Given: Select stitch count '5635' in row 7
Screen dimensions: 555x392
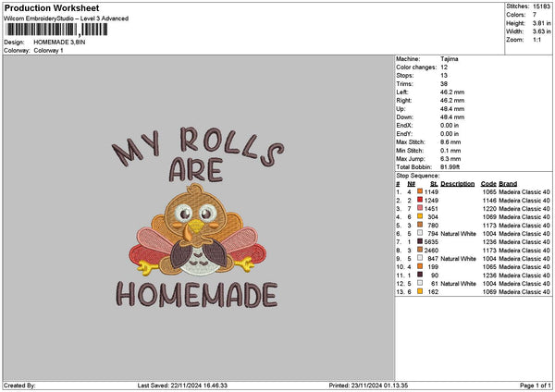Looking at the screenshot, I should 431,241.
